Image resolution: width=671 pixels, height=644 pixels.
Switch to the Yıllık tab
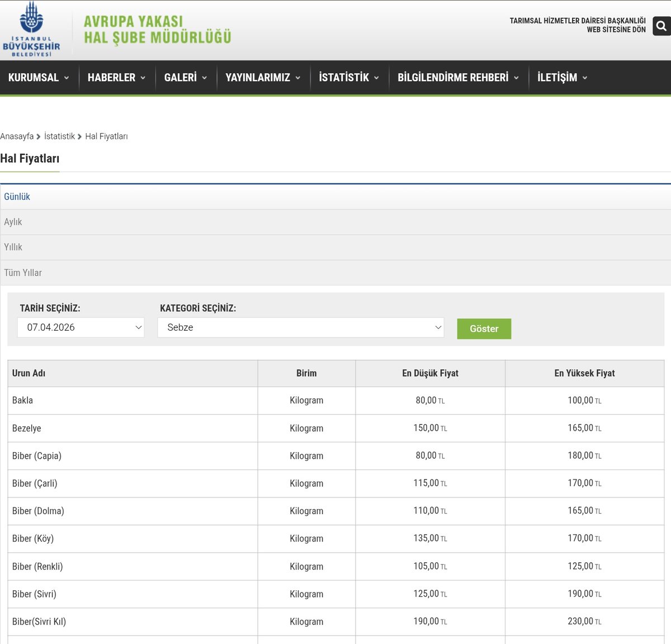coord(335,247)
